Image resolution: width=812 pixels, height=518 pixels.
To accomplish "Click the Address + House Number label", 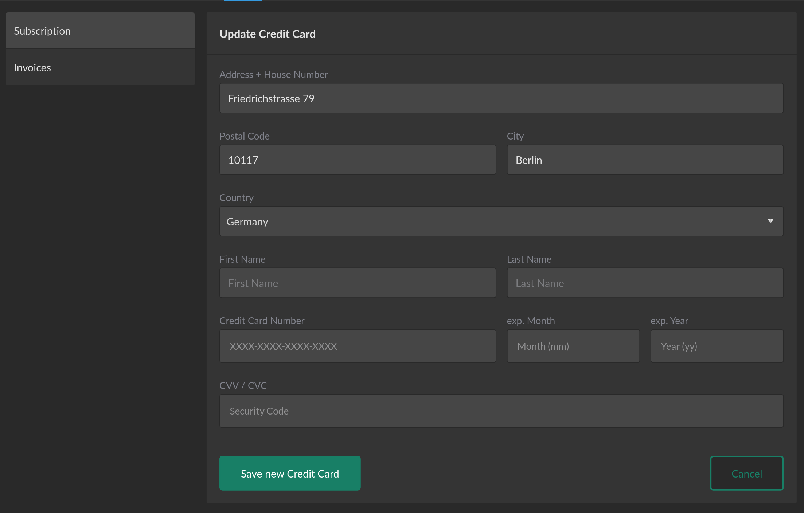I will [x=274, y=75].
